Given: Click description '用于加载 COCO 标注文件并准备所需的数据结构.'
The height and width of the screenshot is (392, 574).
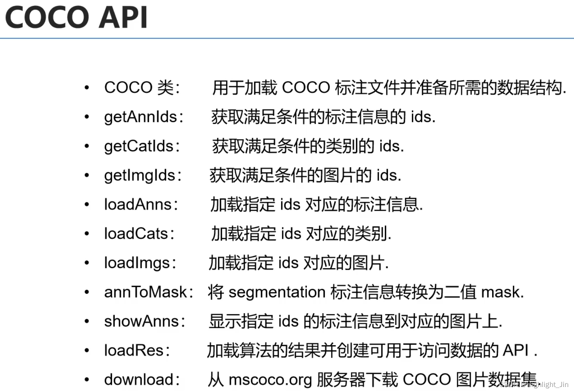Looking at the screenshot, I should pyautogui.click(x=389, y=88).
